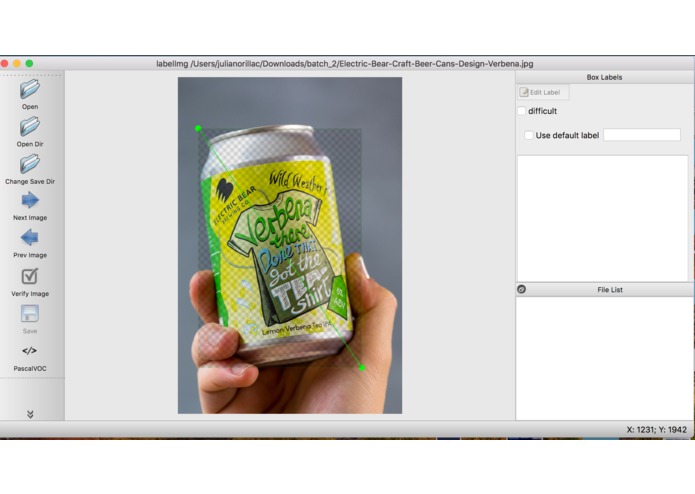This screenshot has width=695, height=494.
Task: Switch annotation format via PascalVOC icon
Action: pyautogui.click(x=30, y=351)
